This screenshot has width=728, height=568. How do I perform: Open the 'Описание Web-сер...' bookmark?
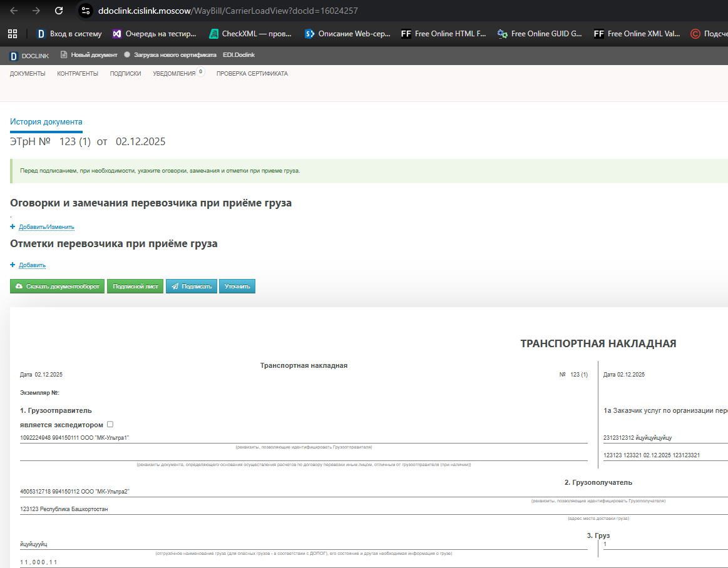coord(348,33)
